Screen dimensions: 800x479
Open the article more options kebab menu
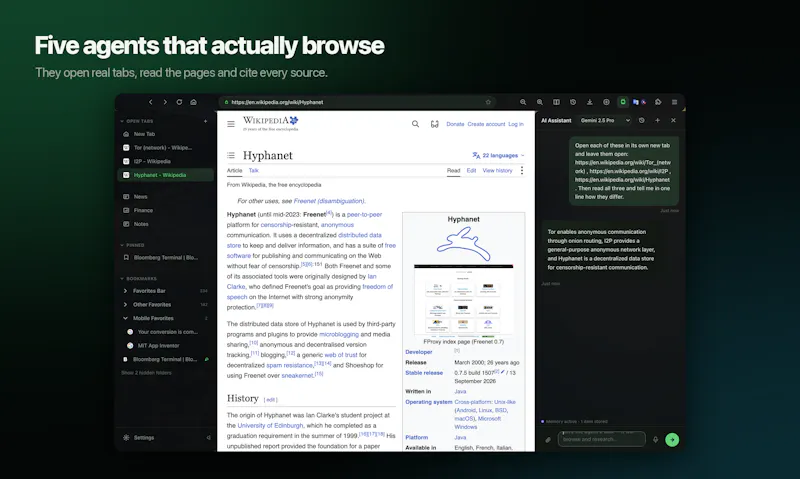click(x=521, y=170)
